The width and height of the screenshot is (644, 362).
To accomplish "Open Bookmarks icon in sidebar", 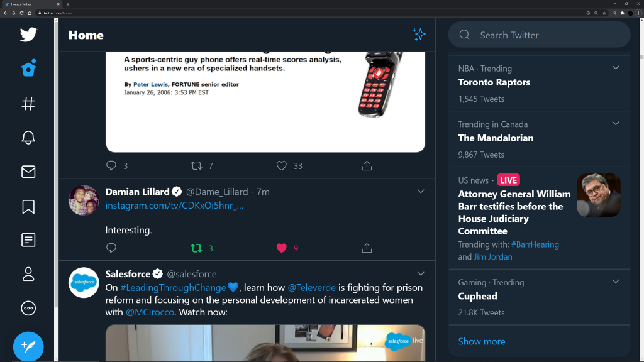I will pyautogui.click(x=28, y=206).
